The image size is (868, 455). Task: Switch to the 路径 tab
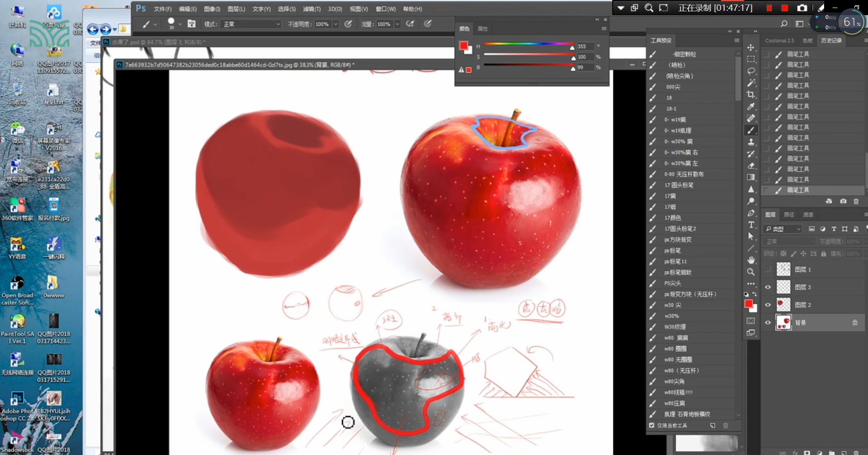tap(789, 214)
